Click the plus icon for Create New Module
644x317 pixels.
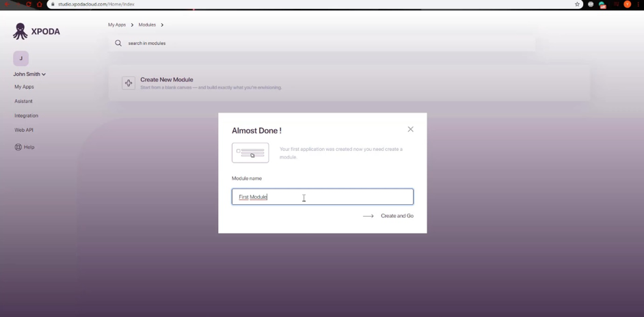pos(129,83)
